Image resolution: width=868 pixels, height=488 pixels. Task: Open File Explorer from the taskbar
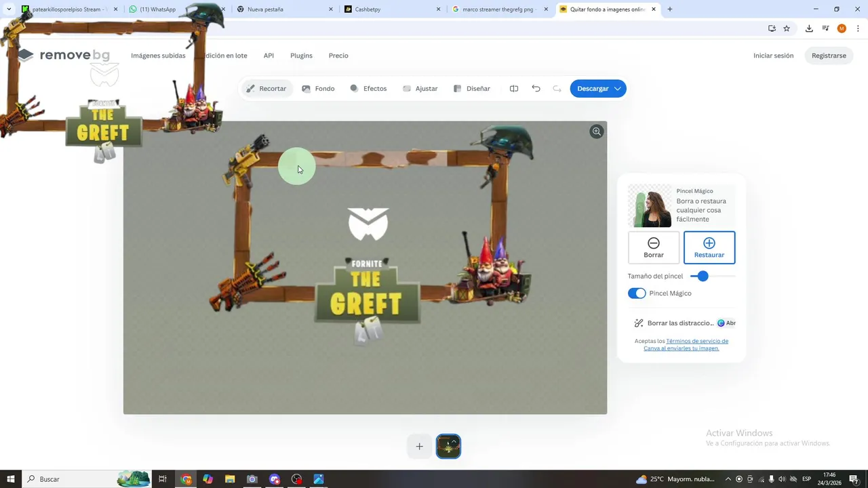[x=230, y=479]
